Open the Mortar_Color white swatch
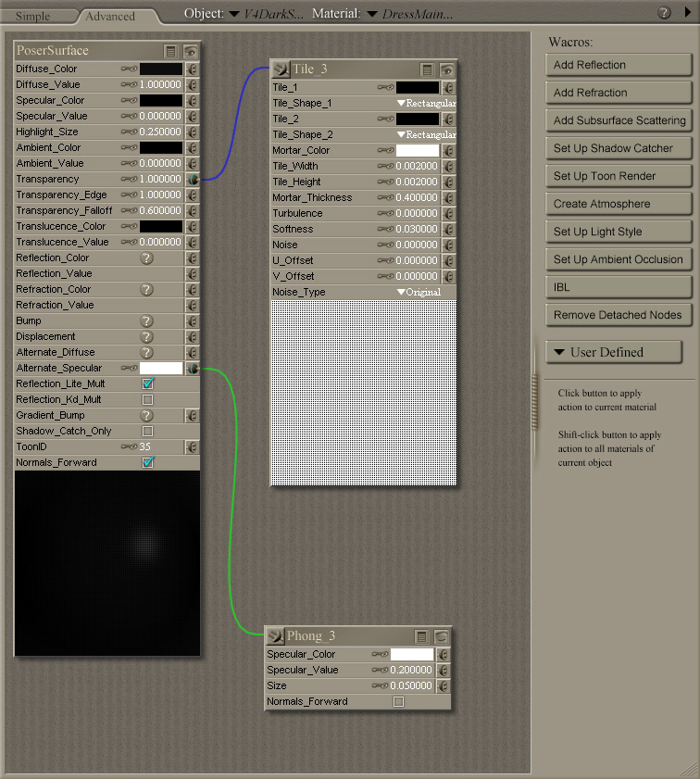700x779 pixels. point(418,151)
